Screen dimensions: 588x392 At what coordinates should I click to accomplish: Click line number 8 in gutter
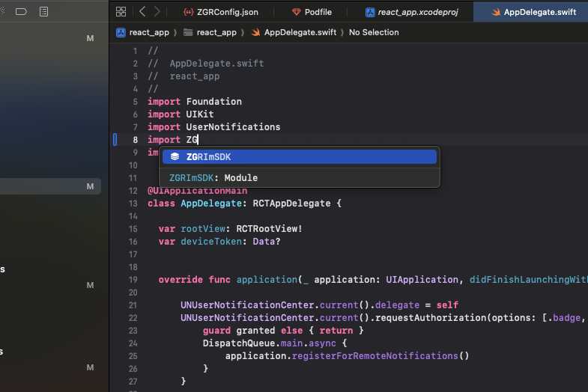tap(135, 140)
